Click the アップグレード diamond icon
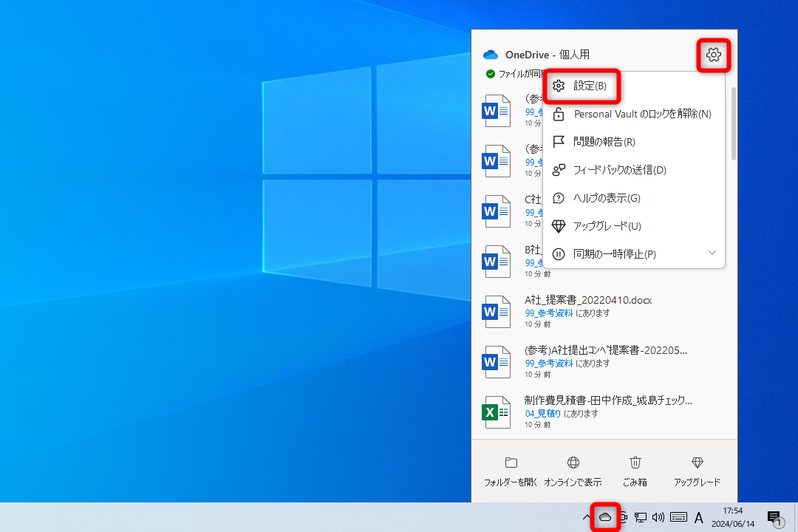This screenshot has width=798, height=532. (x=696, y=462)
